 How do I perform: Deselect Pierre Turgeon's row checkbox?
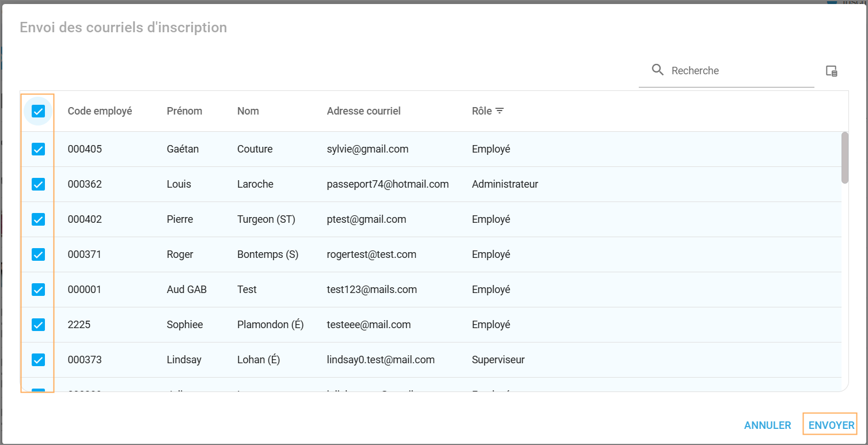coord(38,219)
